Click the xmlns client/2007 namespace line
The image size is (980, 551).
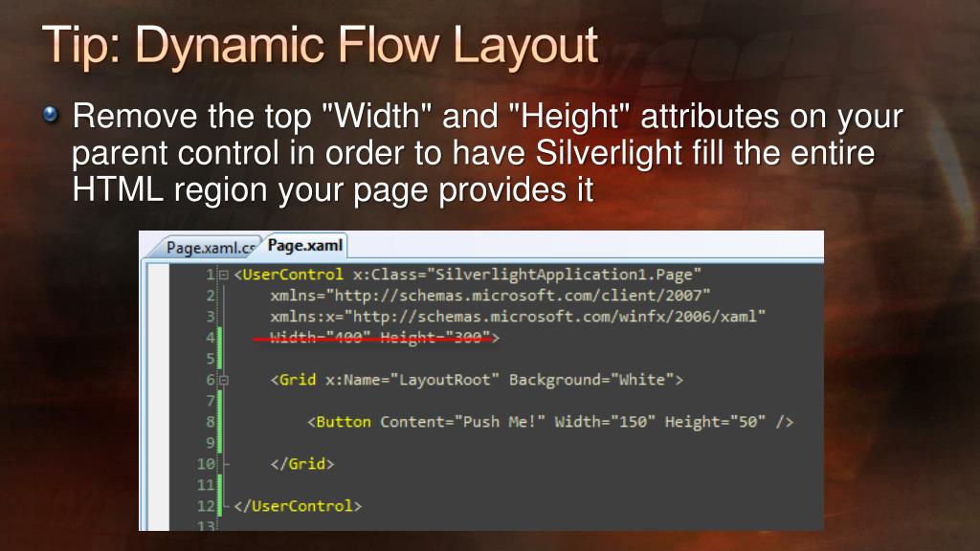(490, 295)
